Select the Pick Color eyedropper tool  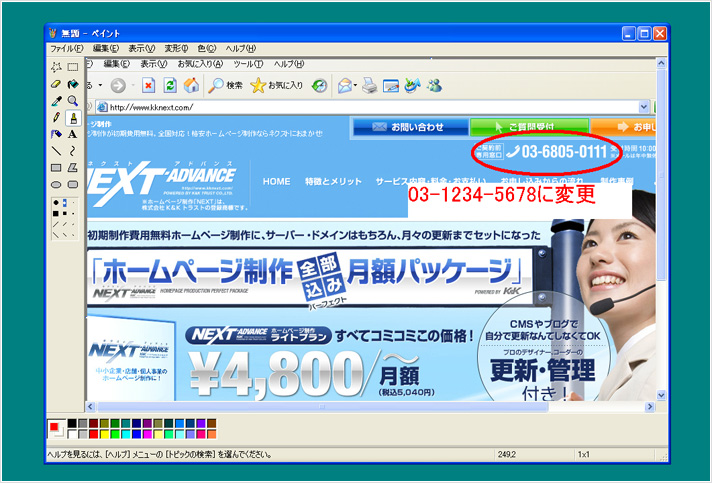[56, 101]
